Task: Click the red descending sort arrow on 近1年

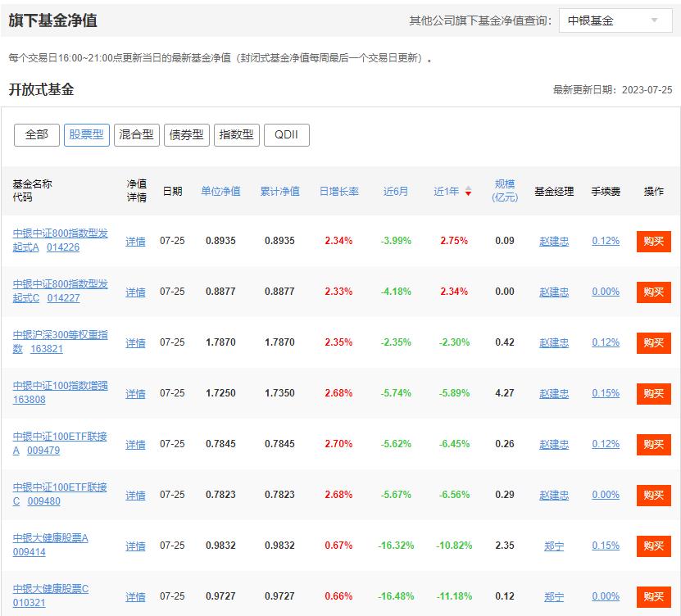Action: (468, 193)
